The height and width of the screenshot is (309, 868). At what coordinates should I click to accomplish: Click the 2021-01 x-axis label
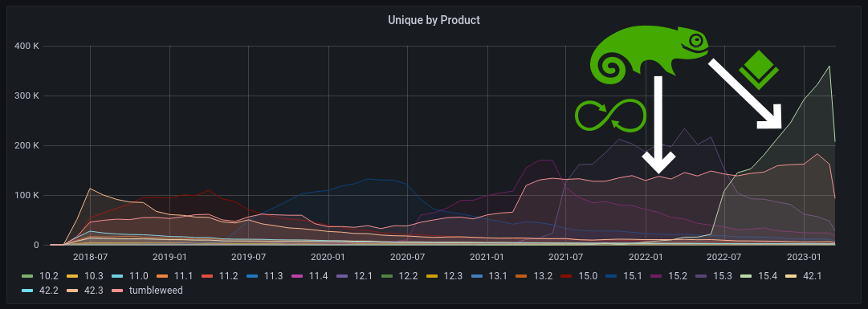tap(487, 257)
